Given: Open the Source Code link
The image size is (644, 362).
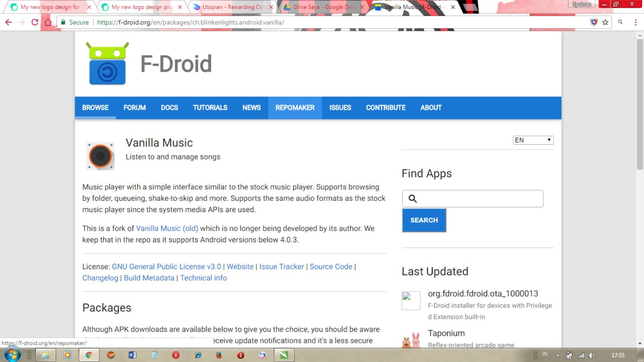Looking at the screenshot, I should [331, 267].
